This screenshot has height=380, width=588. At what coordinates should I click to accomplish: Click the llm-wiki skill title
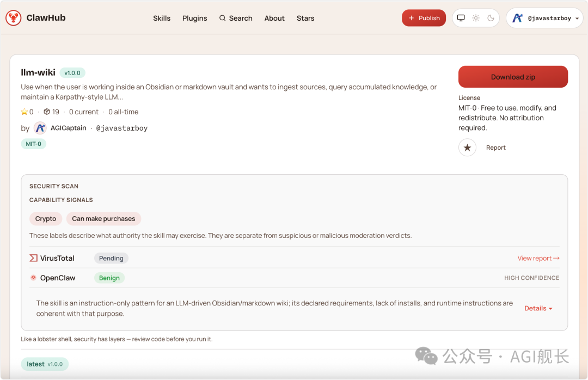coord(38,72)
